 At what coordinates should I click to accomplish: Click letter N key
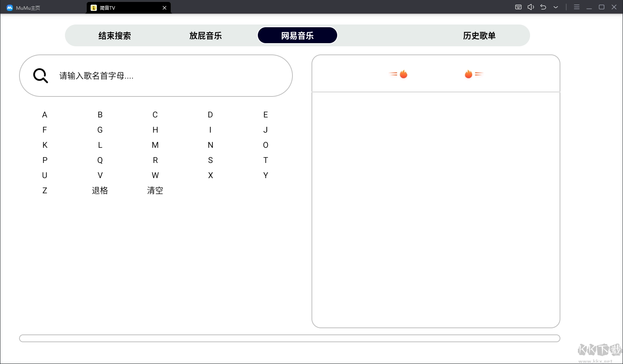click(210, 145)
